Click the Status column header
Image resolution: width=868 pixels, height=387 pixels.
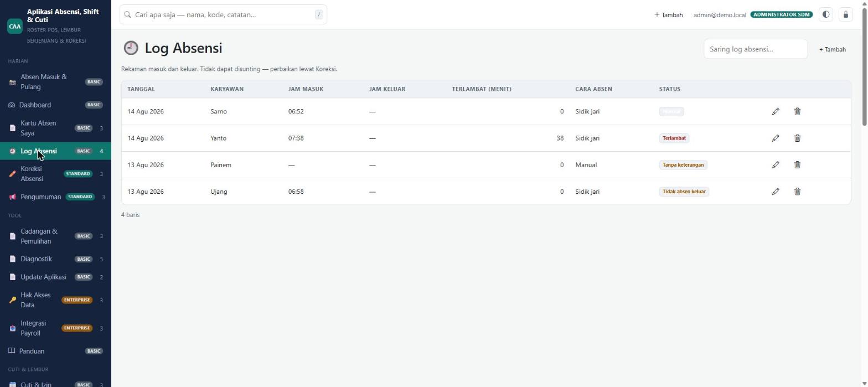670,89
